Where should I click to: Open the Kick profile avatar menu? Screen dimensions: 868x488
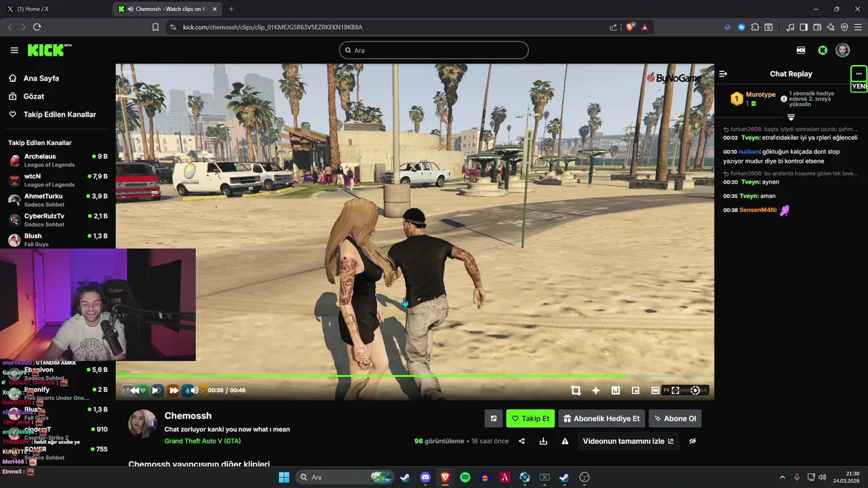[842, 50]
